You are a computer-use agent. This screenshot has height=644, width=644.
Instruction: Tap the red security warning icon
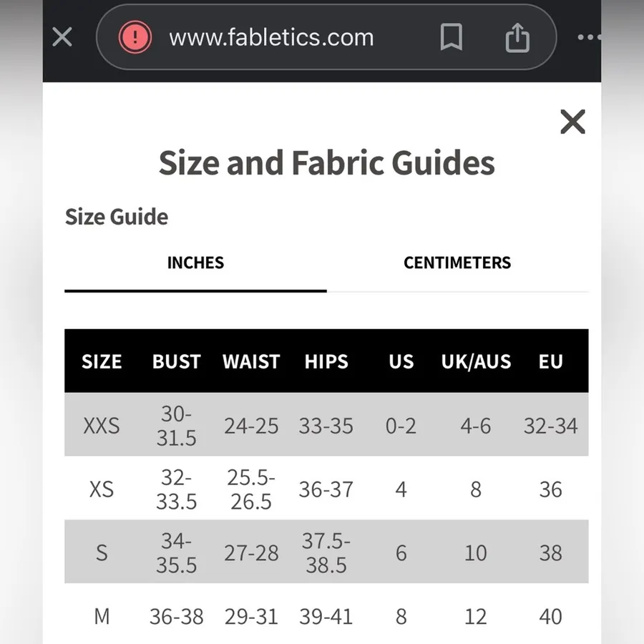point(135,37)
